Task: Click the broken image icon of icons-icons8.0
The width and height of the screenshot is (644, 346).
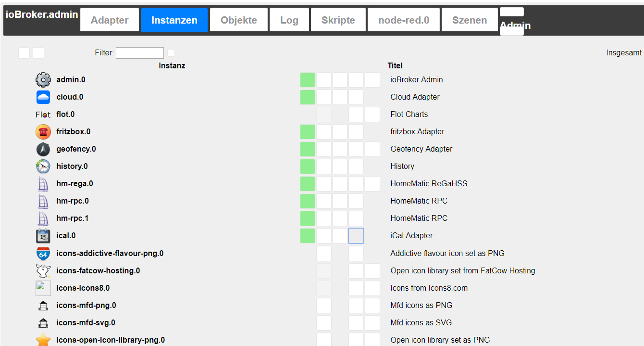Action: [43, 288]
